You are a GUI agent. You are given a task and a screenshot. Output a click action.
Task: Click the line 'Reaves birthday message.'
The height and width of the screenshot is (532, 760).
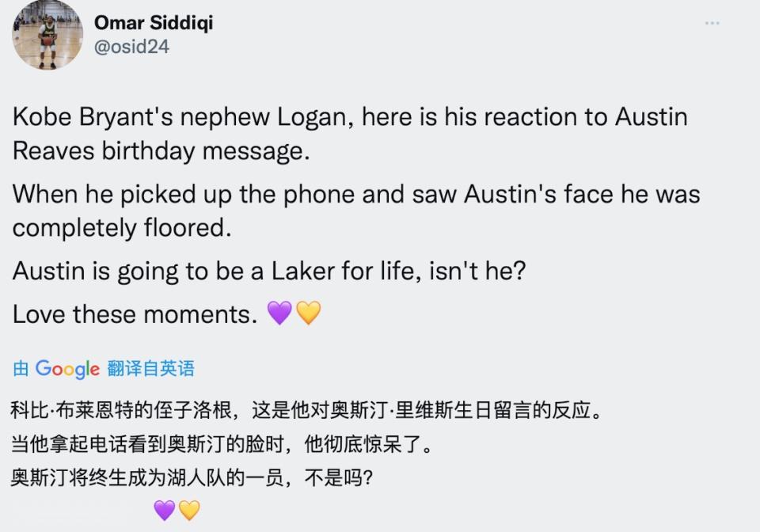(161, 150)
